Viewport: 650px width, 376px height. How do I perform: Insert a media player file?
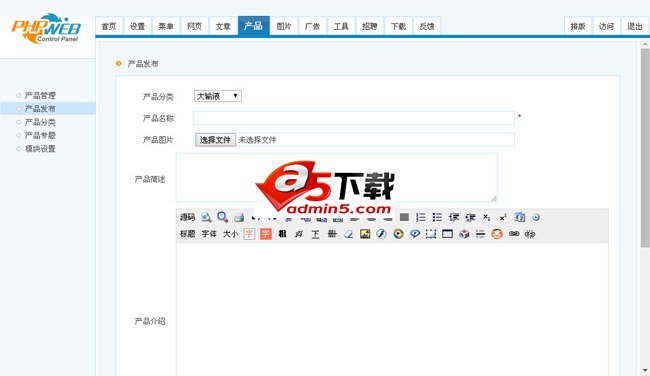point(398,234)
